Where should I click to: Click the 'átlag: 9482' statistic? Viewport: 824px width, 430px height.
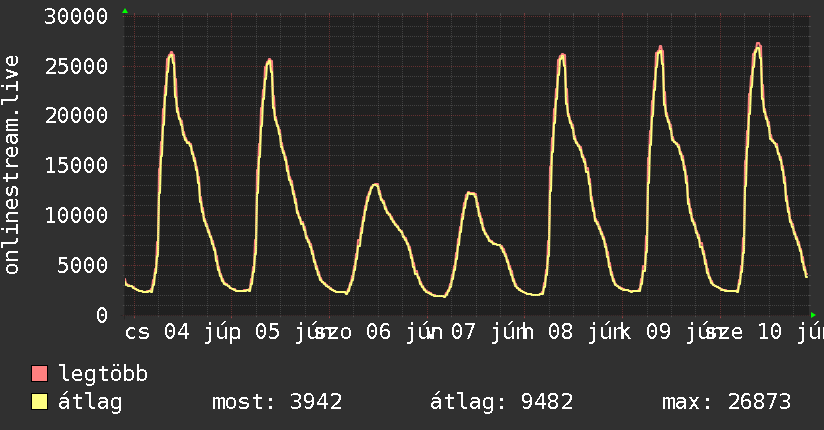coord(501,402)
